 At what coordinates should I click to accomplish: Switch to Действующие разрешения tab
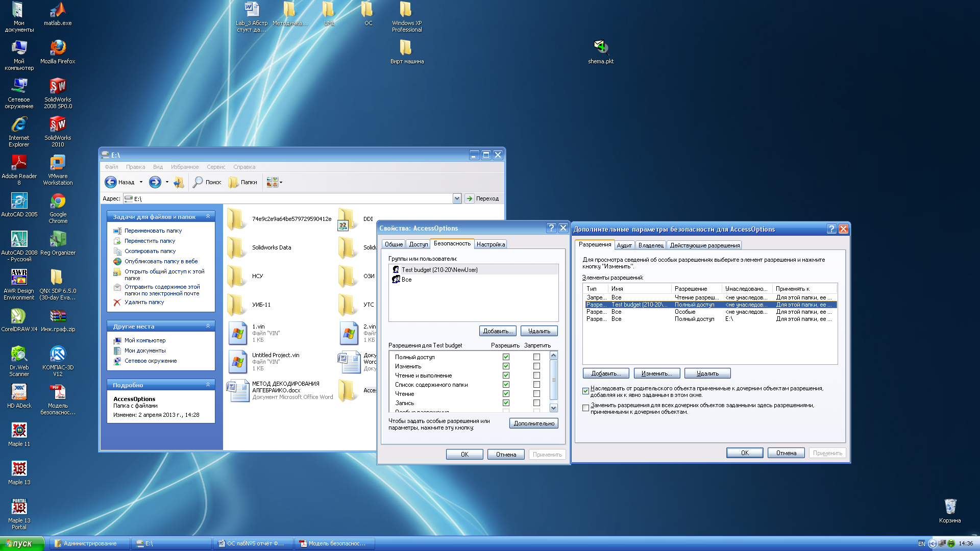704,245
